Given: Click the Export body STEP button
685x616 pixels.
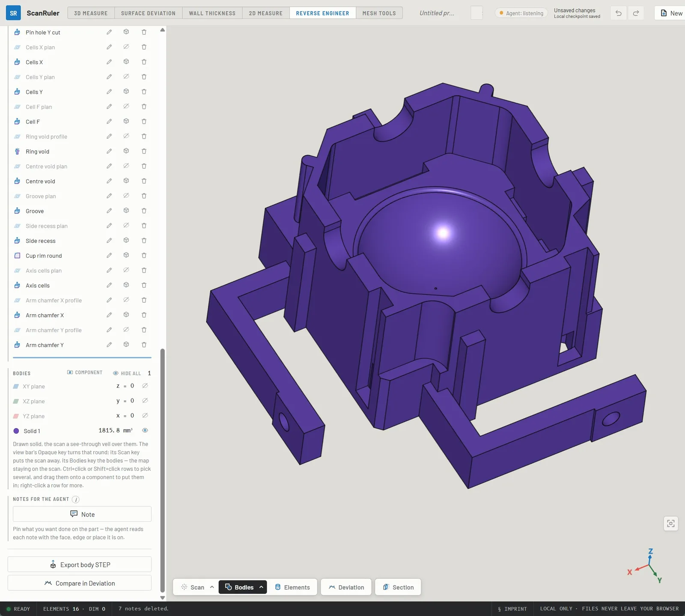Looking at the screenshot, I should click(x=80, y=565).
